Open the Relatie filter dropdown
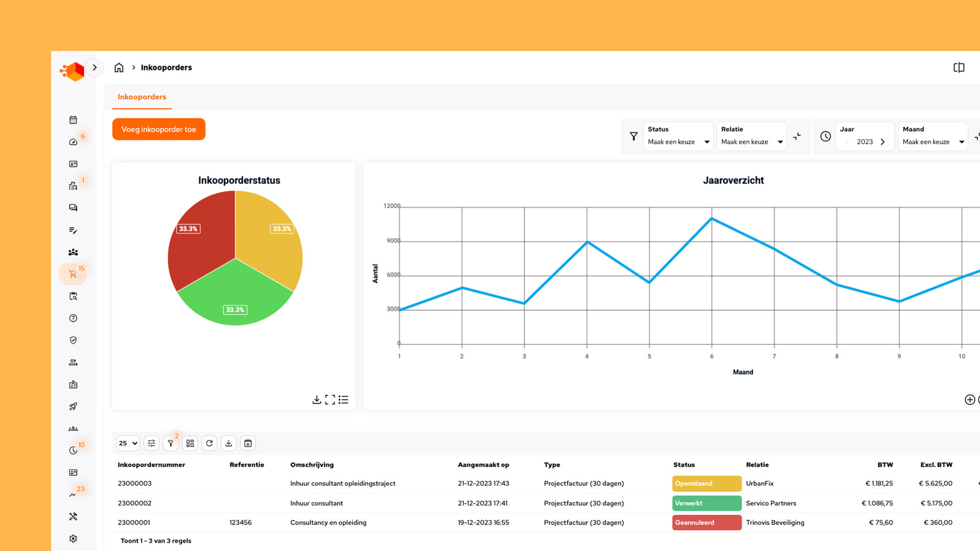This screenshot has height=551, width=980. tap(751, 142)
